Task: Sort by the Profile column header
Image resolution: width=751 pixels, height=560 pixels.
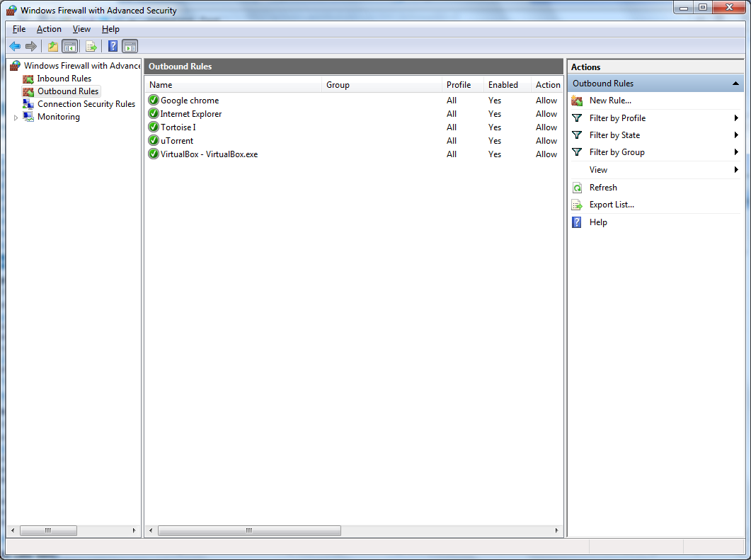Action: click(463, 85)
